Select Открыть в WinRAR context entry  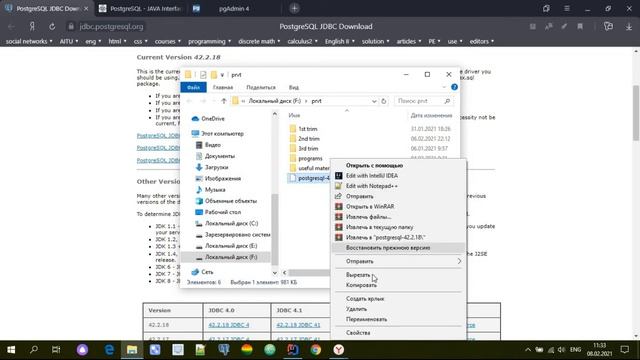(370, 207)
